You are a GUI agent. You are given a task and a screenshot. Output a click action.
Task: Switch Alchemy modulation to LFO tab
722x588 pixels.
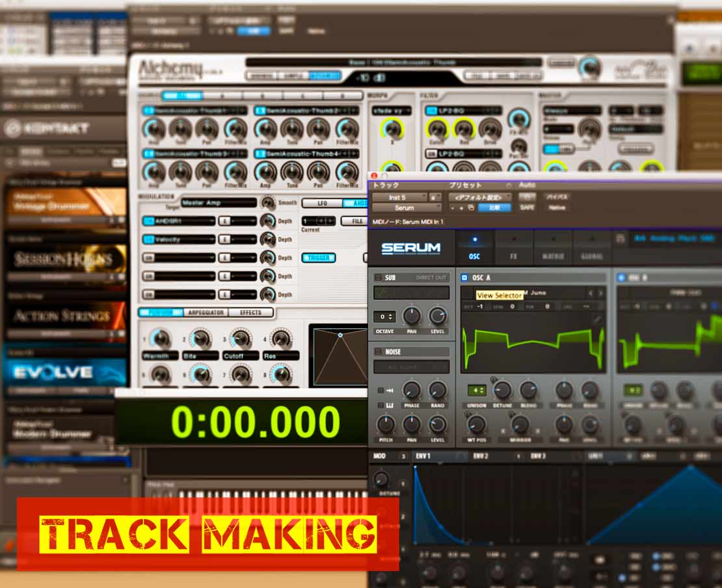pos(322,203)
